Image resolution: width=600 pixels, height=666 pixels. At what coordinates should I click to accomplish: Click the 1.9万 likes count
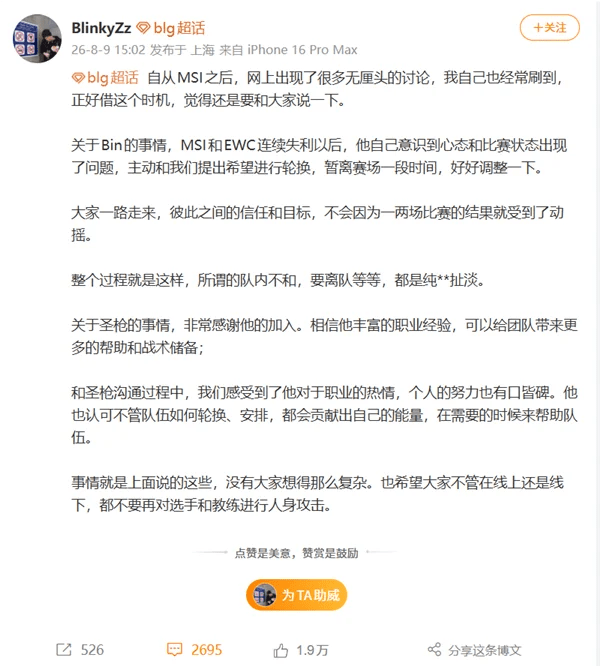pyautogui.click(x=312, y=650)
